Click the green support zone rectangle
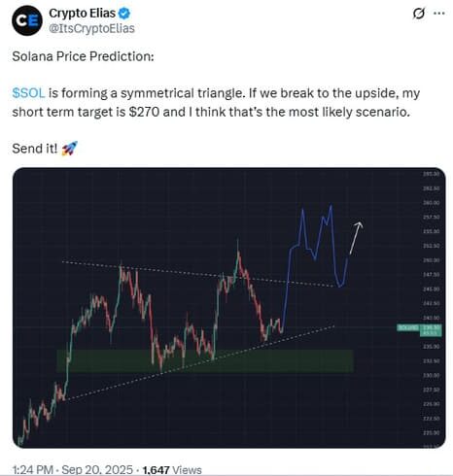 [x=205, y=360]
